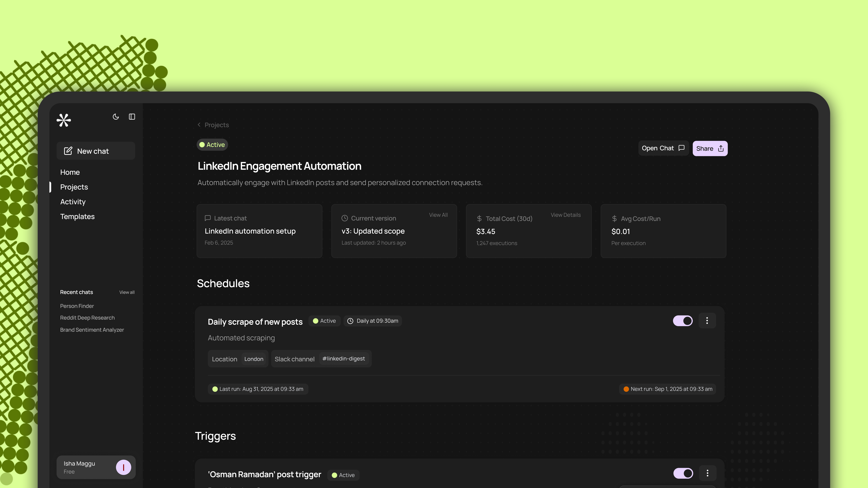
Task: Click the asterisk app logo
Action: coord(64,120)
